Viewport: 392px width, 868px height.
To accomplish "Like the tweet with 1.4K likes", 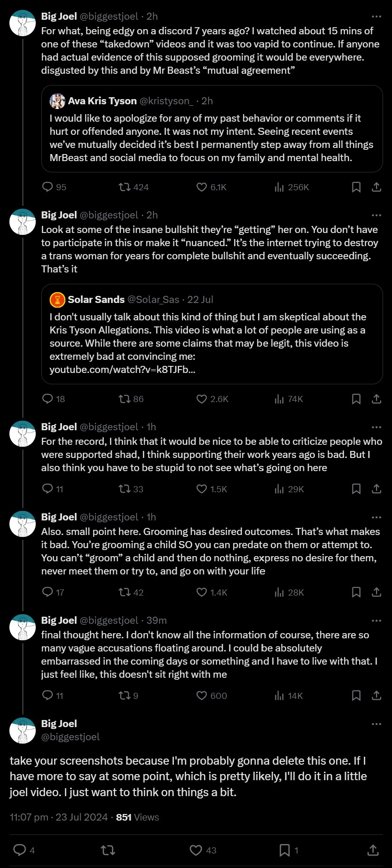I will tap(202, 592).
